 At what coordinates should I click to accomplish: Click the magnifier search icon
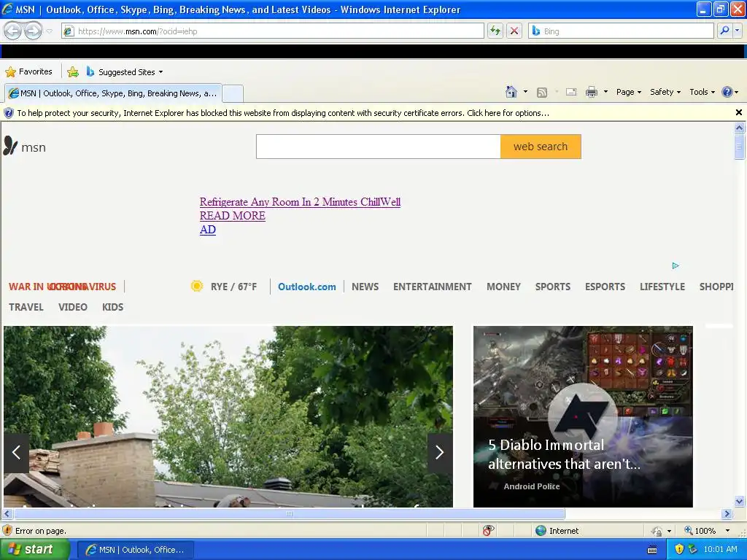click(724, 31)
